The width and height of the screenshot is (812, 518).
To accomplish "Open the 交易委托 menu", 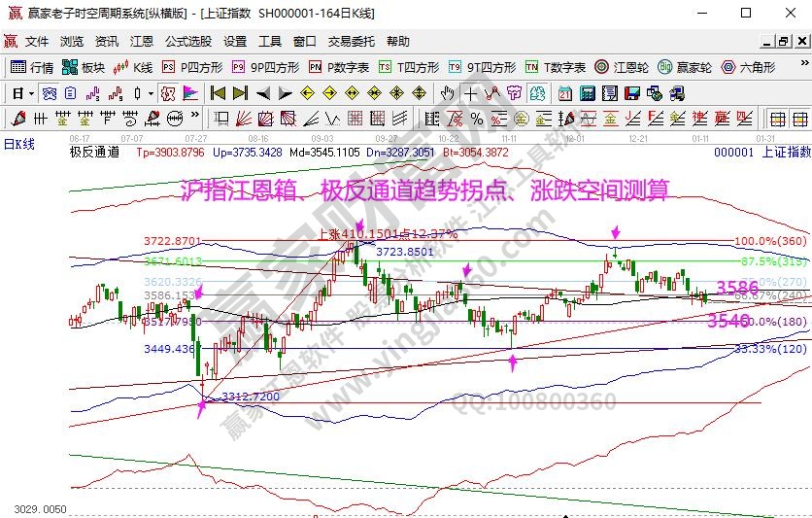I will 351,42.
